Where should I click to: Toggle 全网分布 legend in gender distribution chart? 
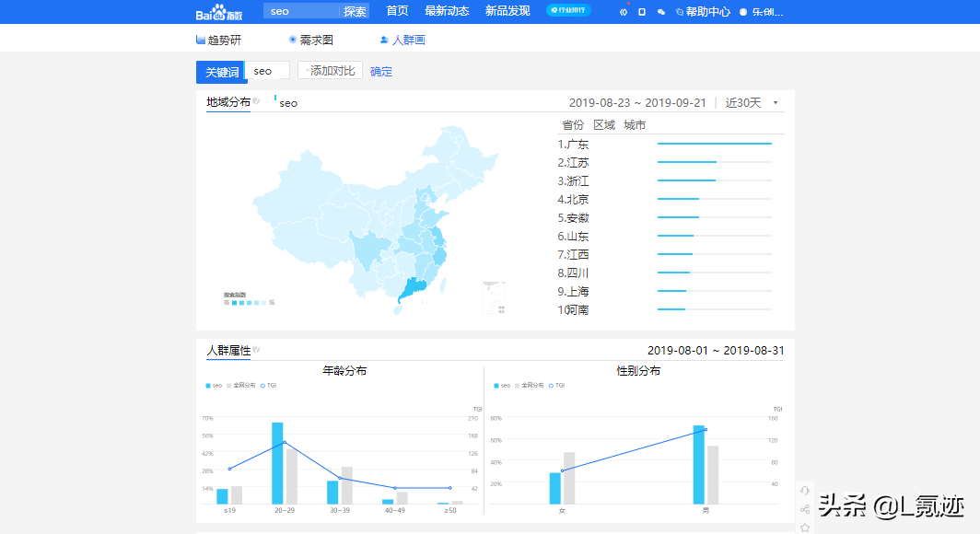click(x=528, y=386)
